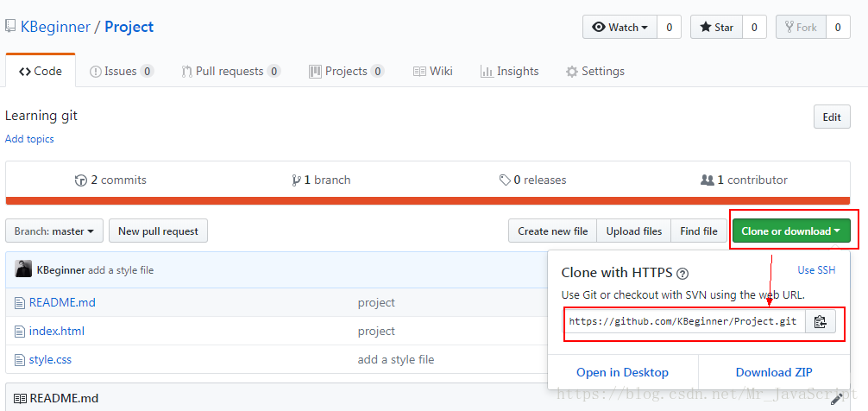
Task: Open the KBeginner owner profile link
Action: (x=55, y=27)
